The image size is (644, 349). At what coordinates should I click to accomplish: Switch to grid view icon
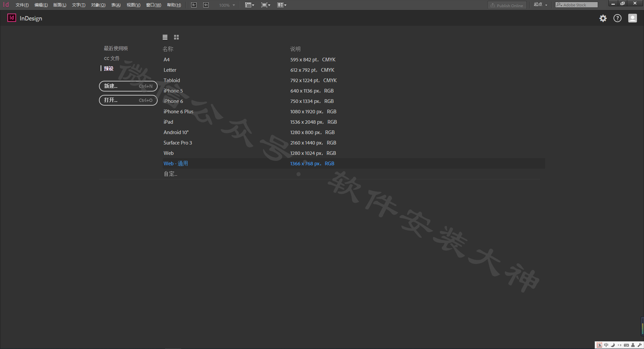click(176, 37)
